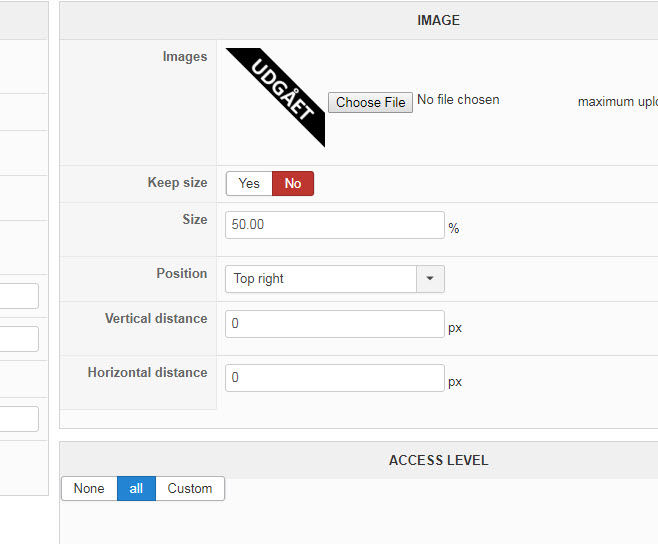This screenshot has width=658, height=544.
Task: Click the 'Top right' position selection box
Action: 320,279
